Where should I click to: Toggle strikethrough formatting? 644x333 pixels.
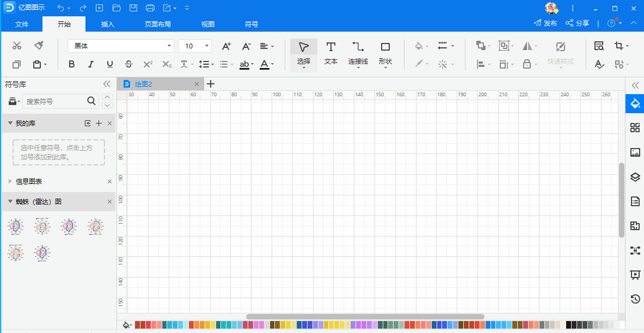click(129, 64)
